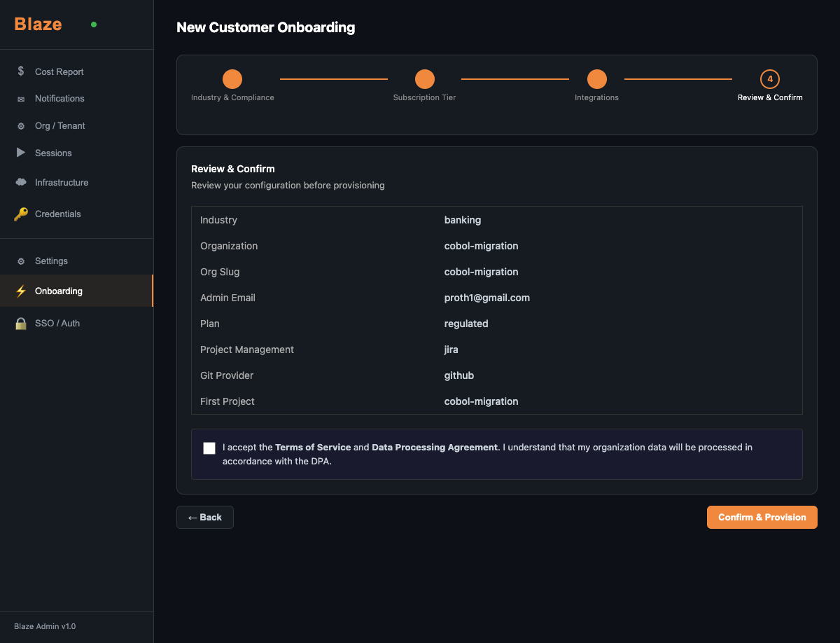Click the envelope Notifications icon

21,99
